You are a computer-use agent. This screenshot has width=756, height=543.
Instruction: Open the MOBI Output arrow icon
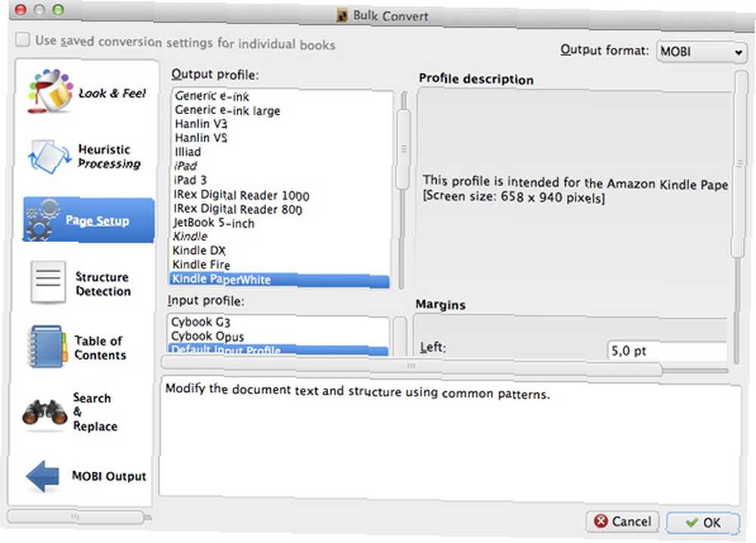click(x=42, y=476)
